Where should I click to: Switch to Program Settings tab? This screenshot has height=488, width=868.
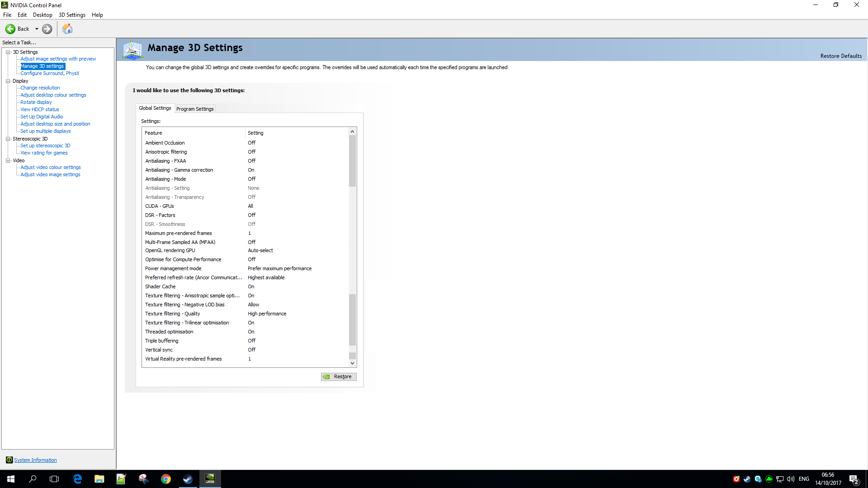click(195, 109)
